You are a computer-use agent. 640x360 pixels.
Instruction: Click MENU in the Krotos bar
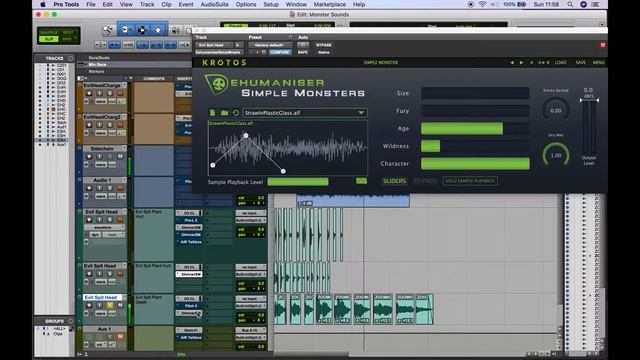click(598, 62)
